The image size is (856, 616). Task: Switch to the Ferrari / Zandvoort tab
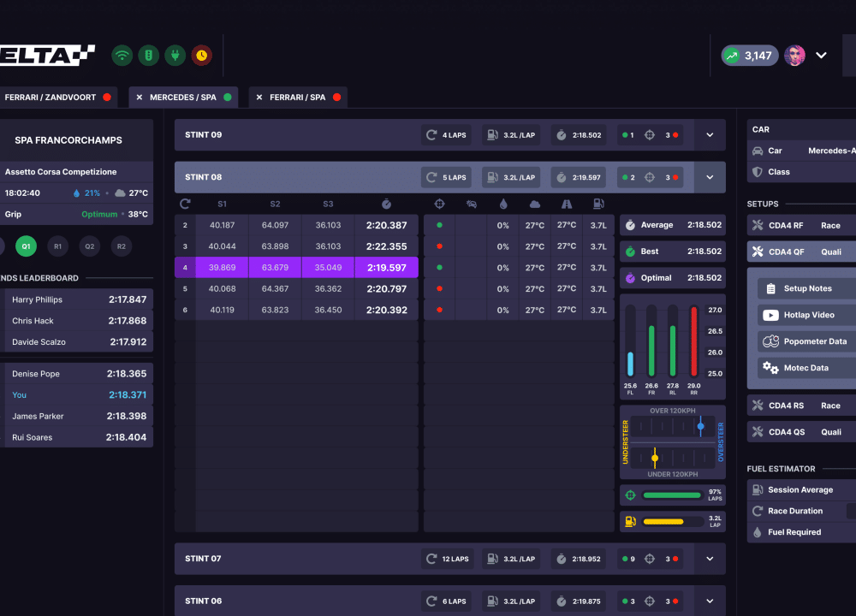click(x=51, y=98)
